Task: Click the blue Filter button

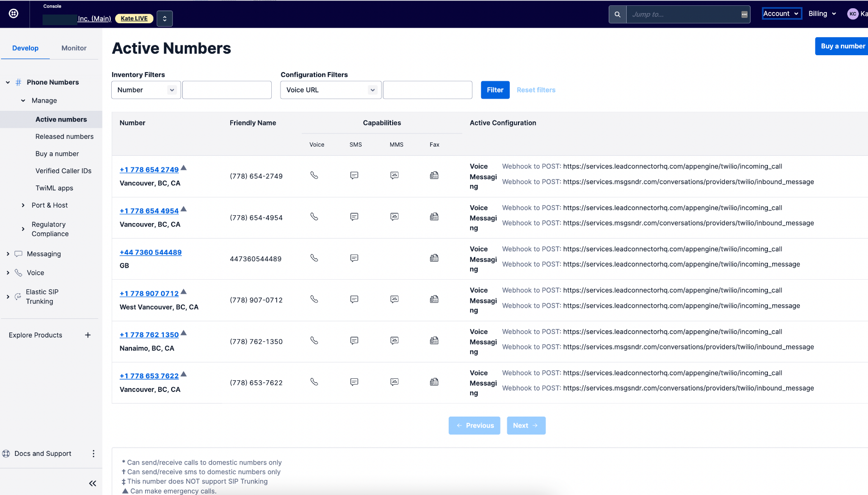Action: [495, 90]
